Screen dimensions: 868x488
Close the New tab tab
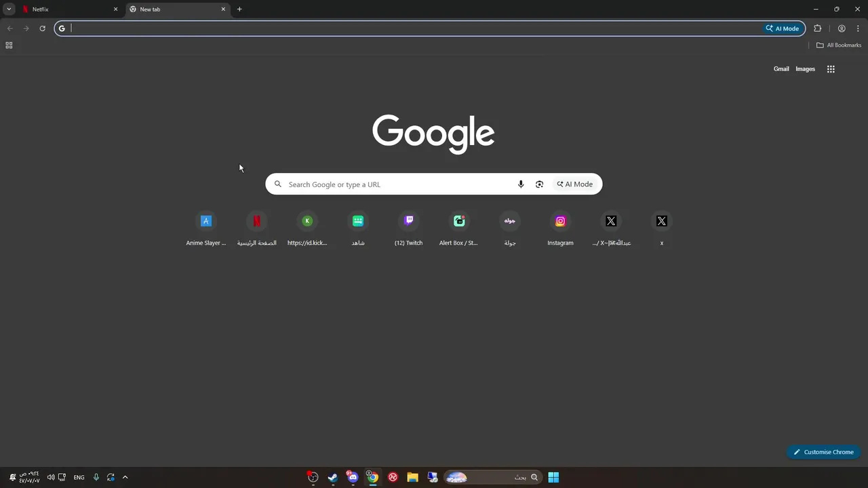point(223,9)
